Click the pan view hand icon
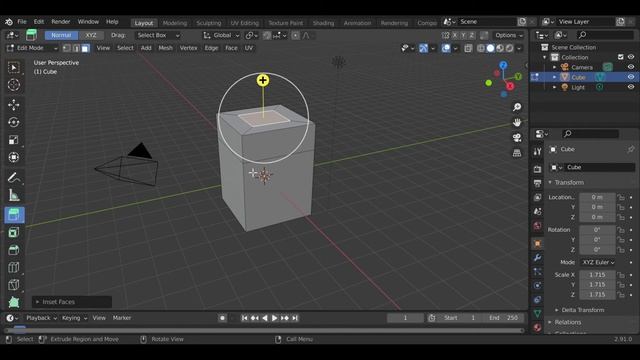The image size is (640, 360). tap(517, 122)
